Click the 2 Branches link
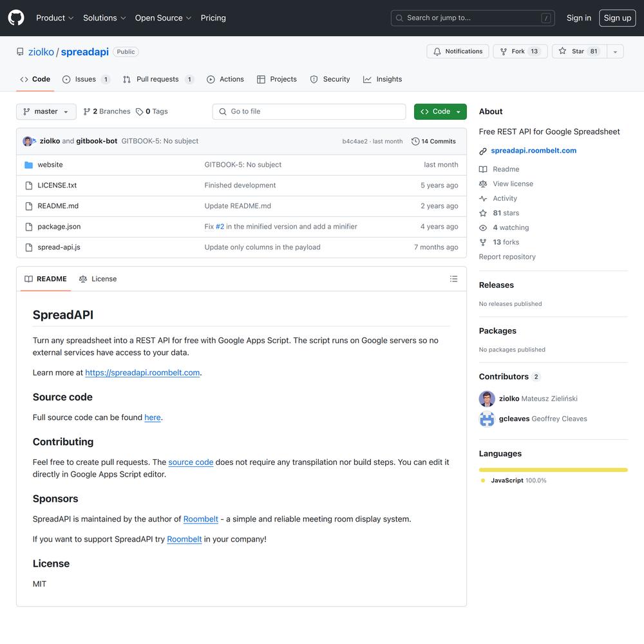The image size is (644, 644). pyautogui.click(x=107, y=111)
